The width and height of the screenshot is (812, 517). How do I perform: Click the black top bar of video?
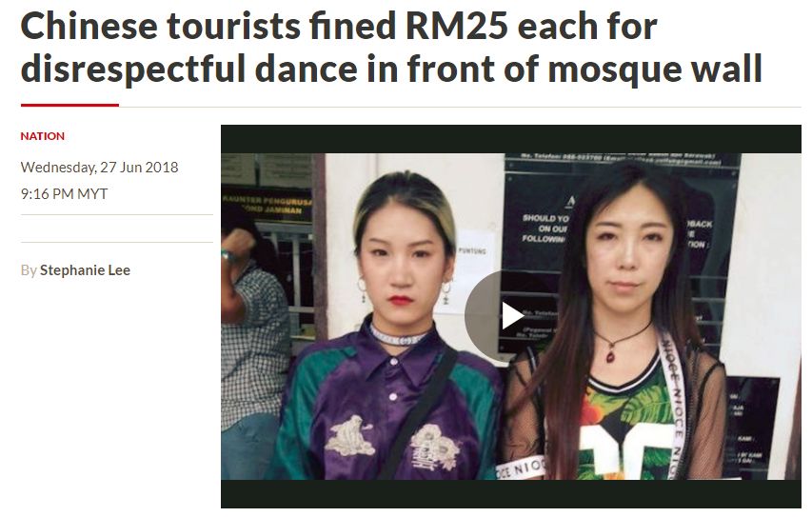coord(510,139)
